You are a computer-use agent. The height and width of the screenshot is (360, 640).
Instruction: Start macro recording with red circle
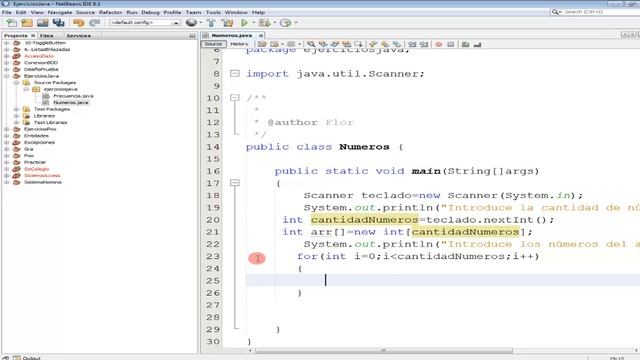(x=439, y=44)
